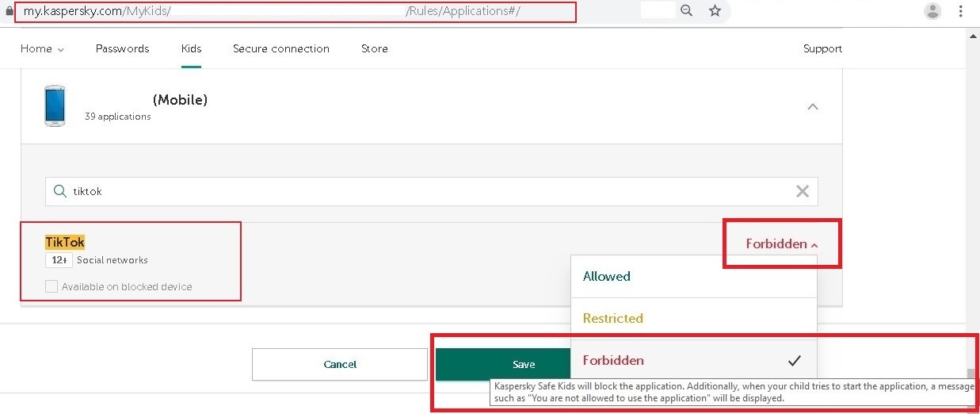Toggle Available on blocked device checkbox

(51, 286)
